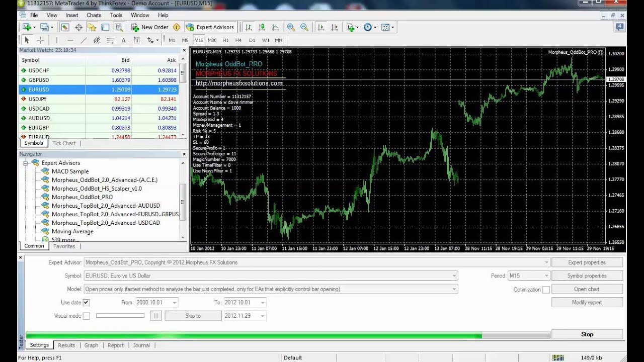644x362 pixels.
Task: Select the Fibonacci retracement tool
Action: pyautogui.click(x=111, y=40)
